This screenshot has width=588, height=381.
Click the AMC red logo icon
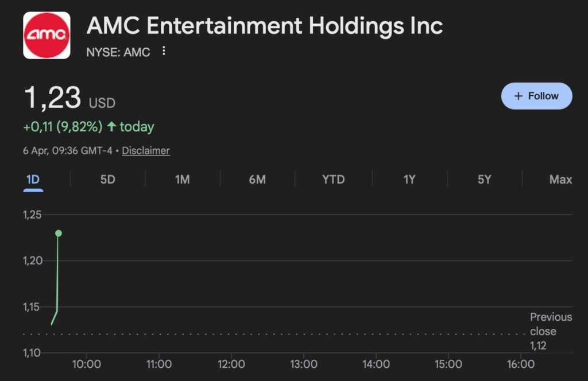47,36
